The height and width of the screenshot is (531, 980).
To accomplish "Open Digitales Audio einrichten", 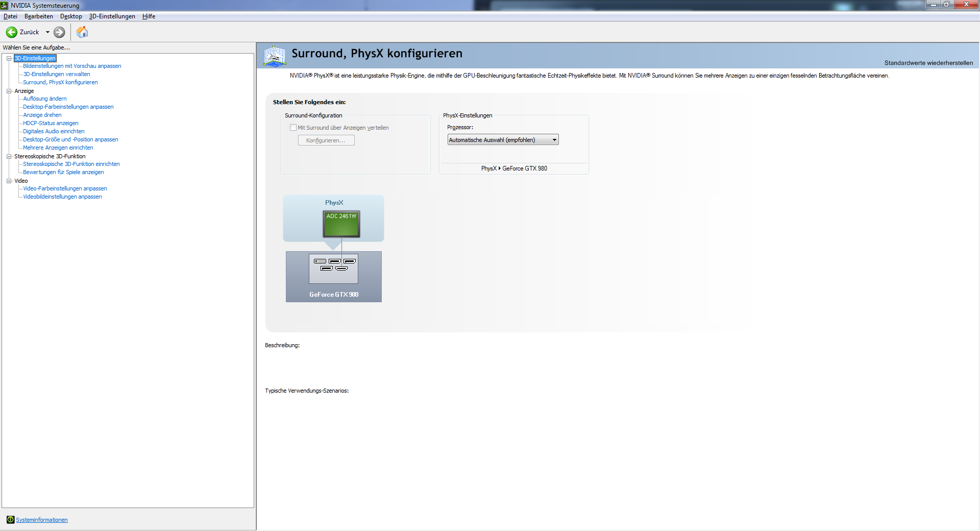I will coord(54,131).
